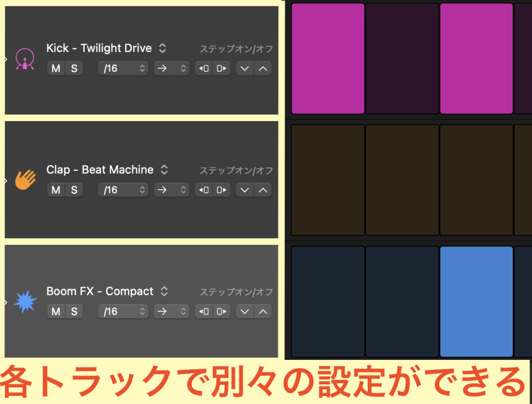532x404 pixels.
Task: Open Kick row /16 step rate dropdown
Action: (123, 69)
